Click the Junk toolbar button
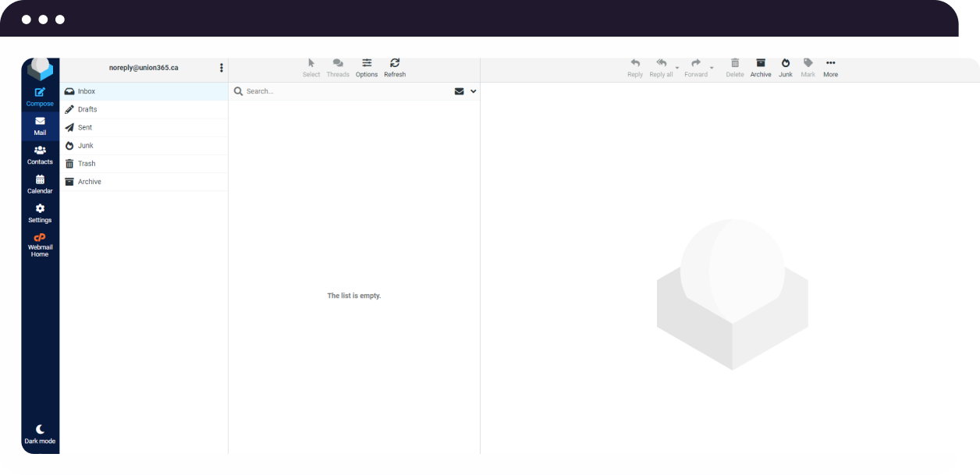 click(786, 68)
